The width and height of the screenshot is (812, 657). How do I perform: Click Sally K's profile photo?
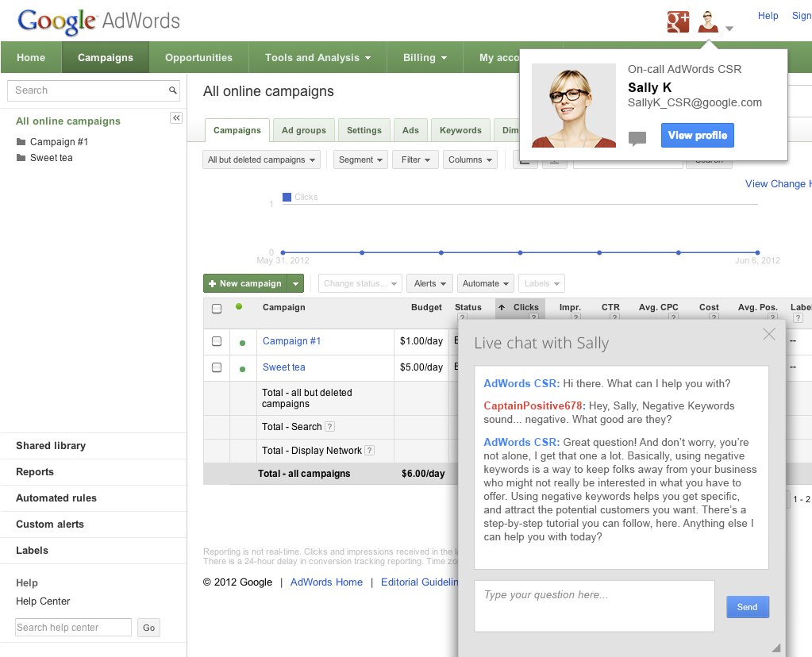(574, 106)
